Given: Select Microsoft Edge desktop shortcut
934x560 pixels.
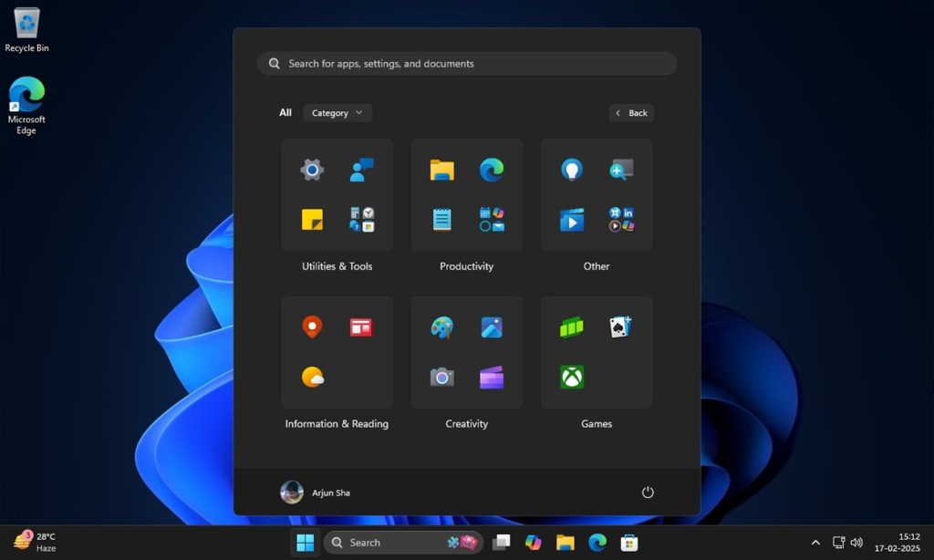Looking at the screenshot, I should coord(26,106).
